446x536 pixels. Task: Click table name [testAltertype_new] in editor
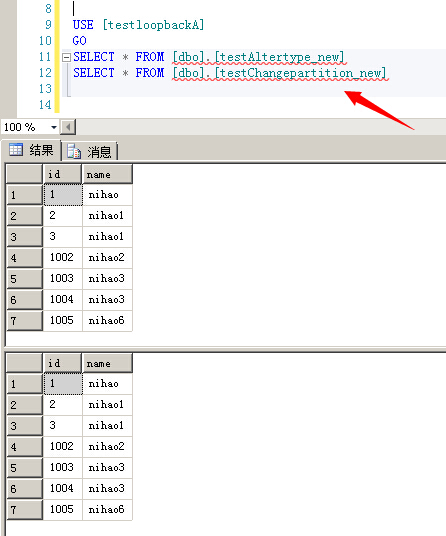pyautogui.click(x=279, y=57)
